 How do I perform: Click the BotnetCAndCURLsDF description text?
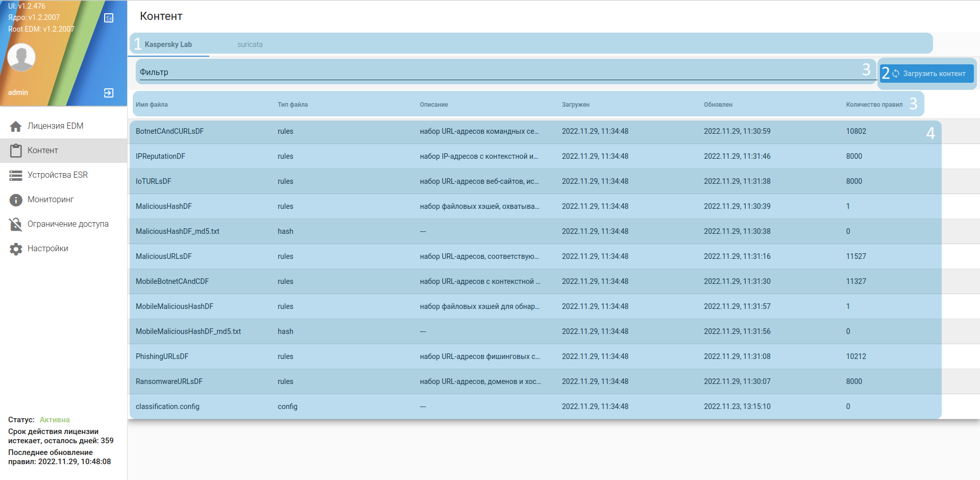point(479,131)
